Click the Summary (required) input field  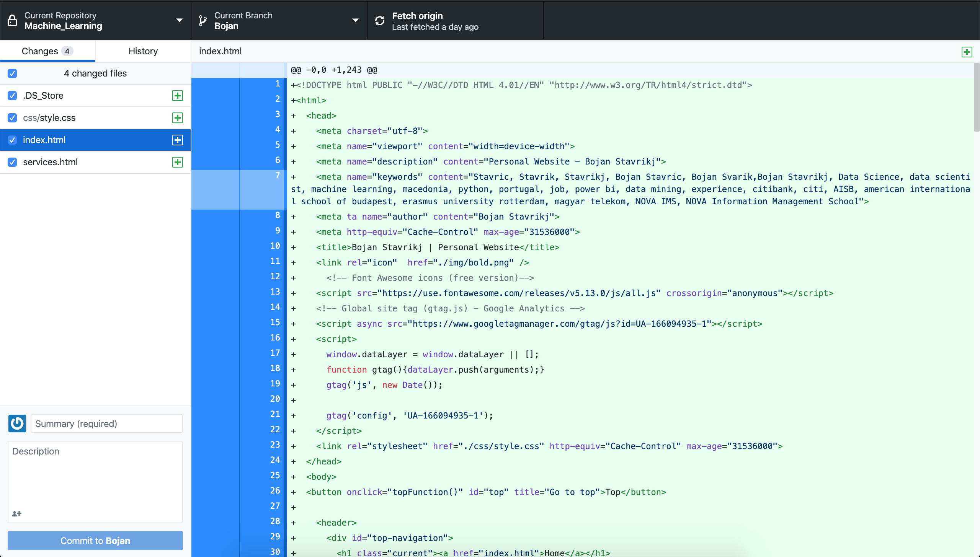tap(107, 423)
